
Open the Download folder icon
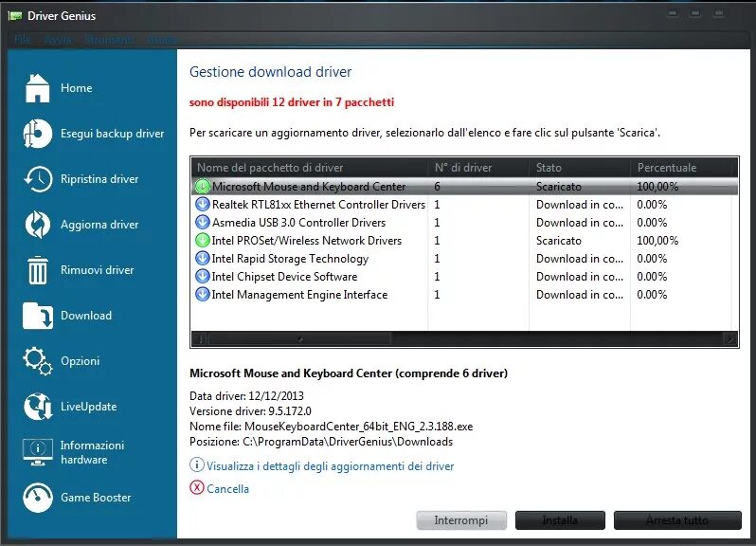pos(38,316)
